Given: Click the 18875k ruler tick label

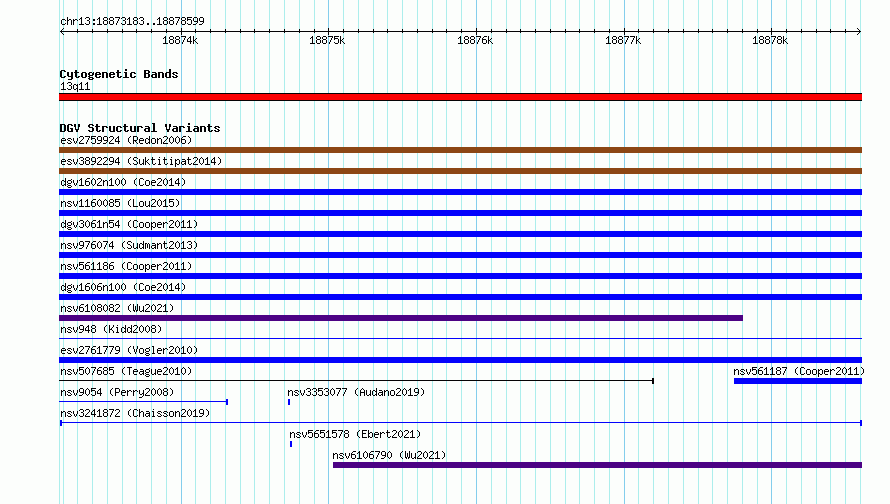Looking at the screenshot, I should (327, 40).
